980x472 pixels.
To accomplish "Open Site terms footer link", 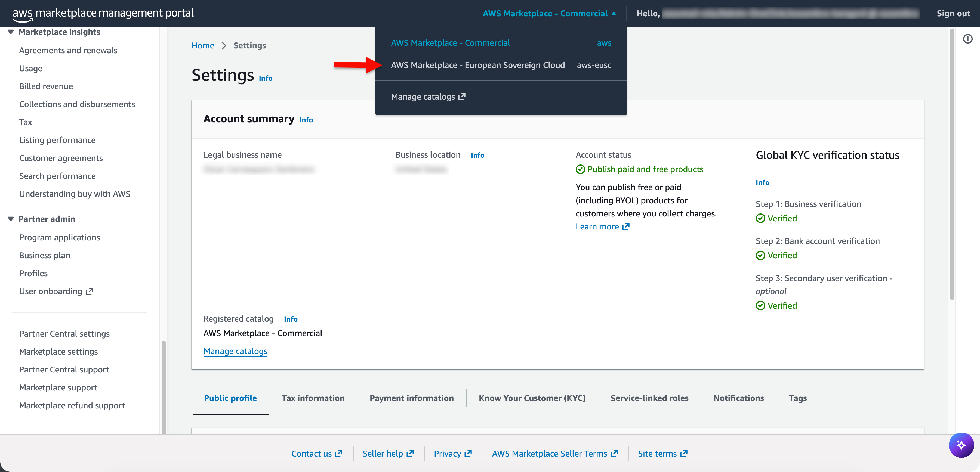I will pyautogui.click(x=663, y=454).
